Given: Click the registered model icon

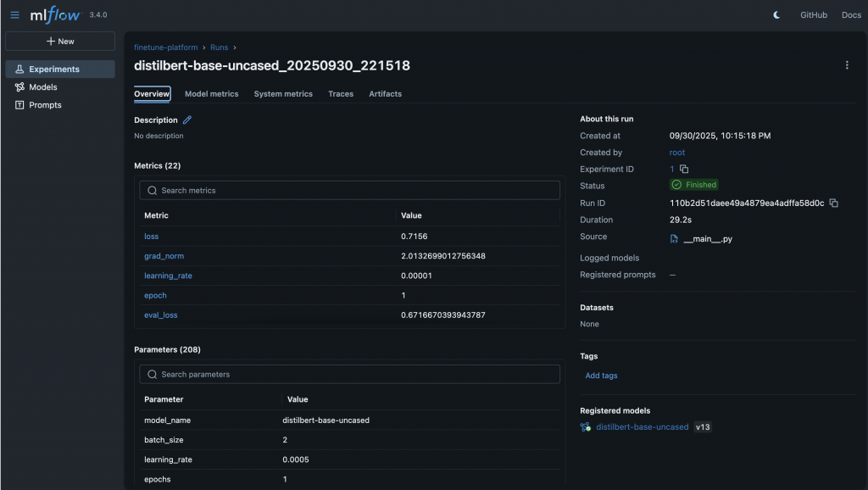Looking at the screenshot, I should point(585,427).
